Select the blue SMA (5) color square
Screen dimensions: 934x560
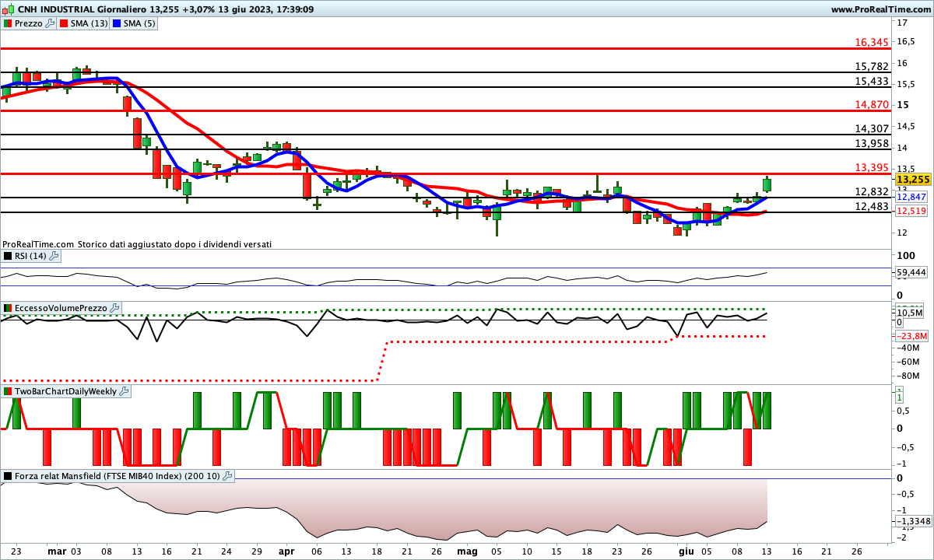(118, 23)
